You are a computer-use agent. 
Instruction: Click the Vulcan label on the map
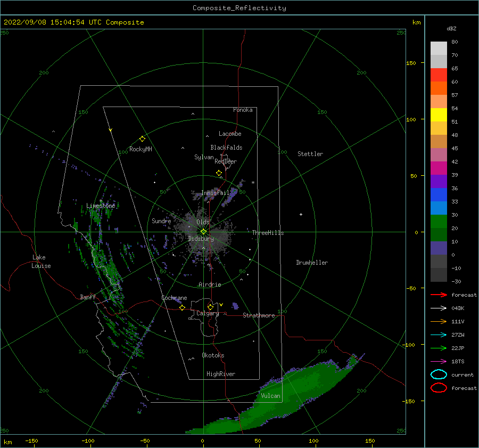pyautogui.click(x=270, y=396)
